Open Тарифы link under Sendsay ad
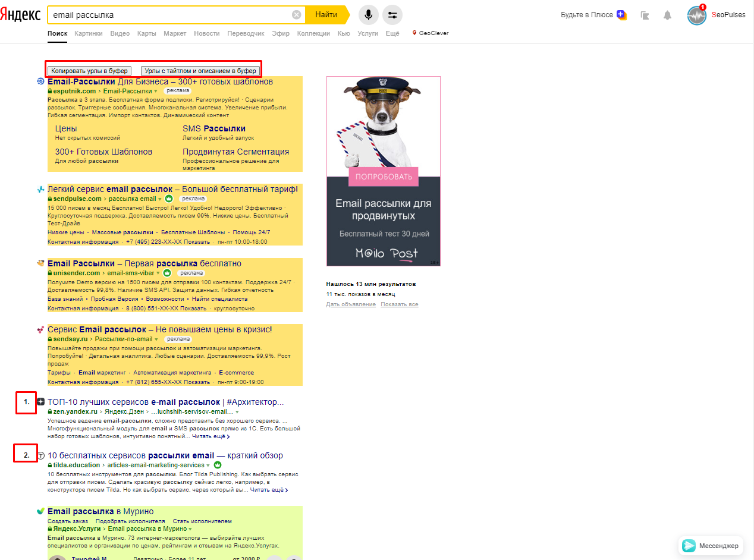 [59, 373]
